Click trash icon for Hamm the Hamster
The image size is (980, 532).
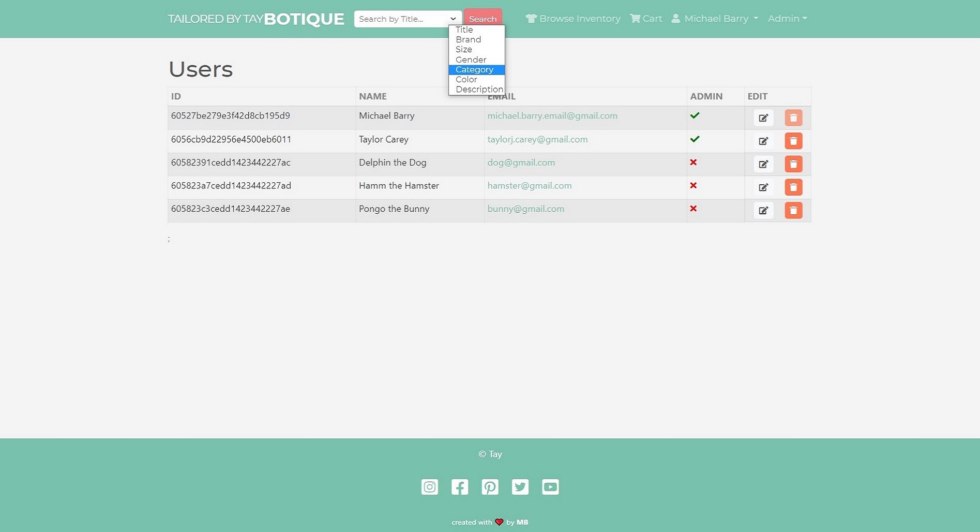click(x=793, y=187)
